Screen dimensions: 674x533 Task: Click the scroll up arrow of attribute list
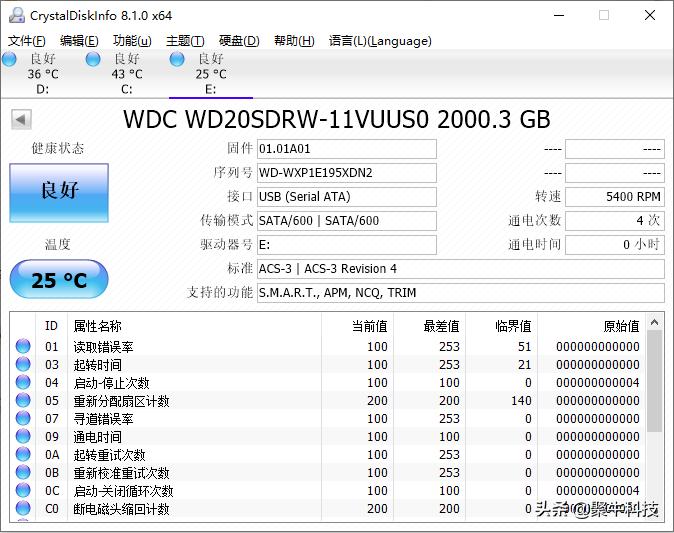pyautogui.click(x=655, y=322)
